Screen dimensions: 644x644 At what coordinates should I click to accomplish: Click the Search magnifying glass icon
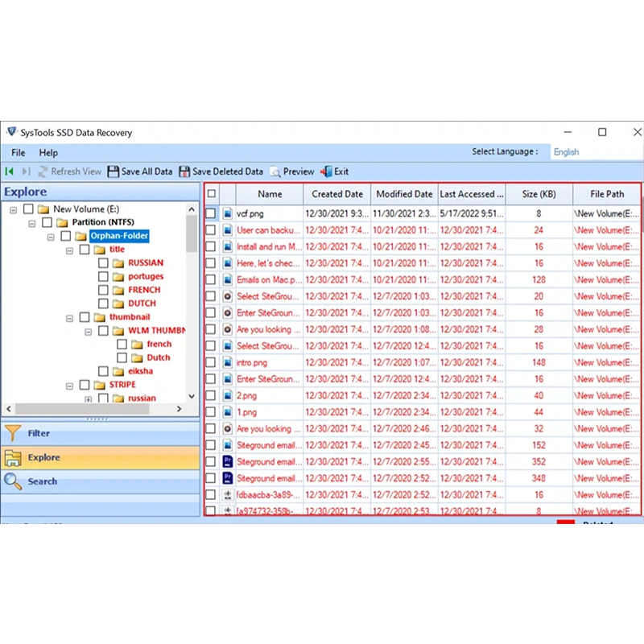click(x=13, y=481)
